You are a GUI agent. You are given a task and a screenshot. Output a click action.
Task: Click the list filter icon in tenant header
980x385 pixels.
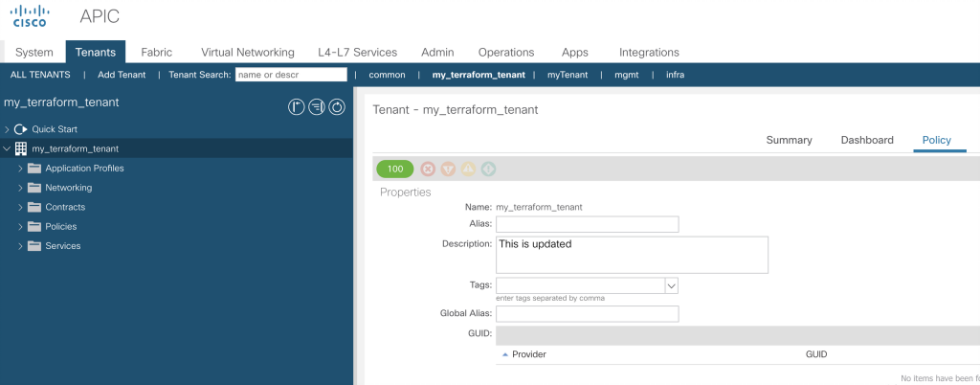(317, 107)
